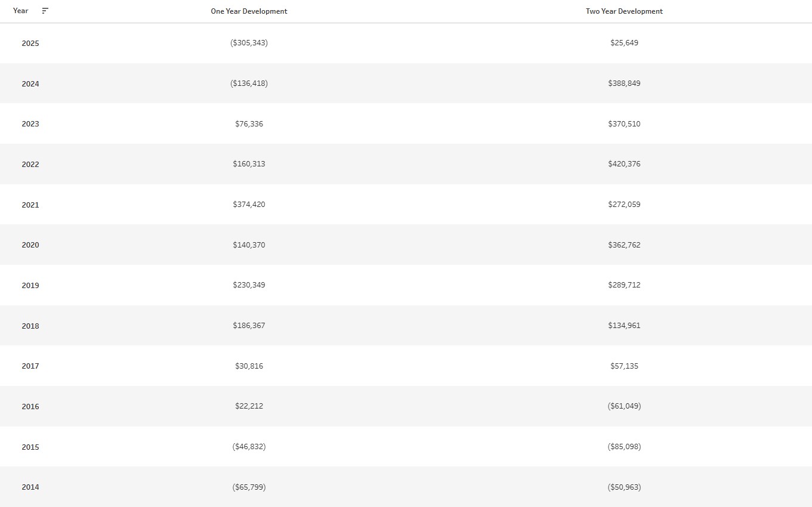Image resolution: width=812 pixels, height=507 pixels.
Task: Click the $57,135 cell
Action: pos(624,366)
